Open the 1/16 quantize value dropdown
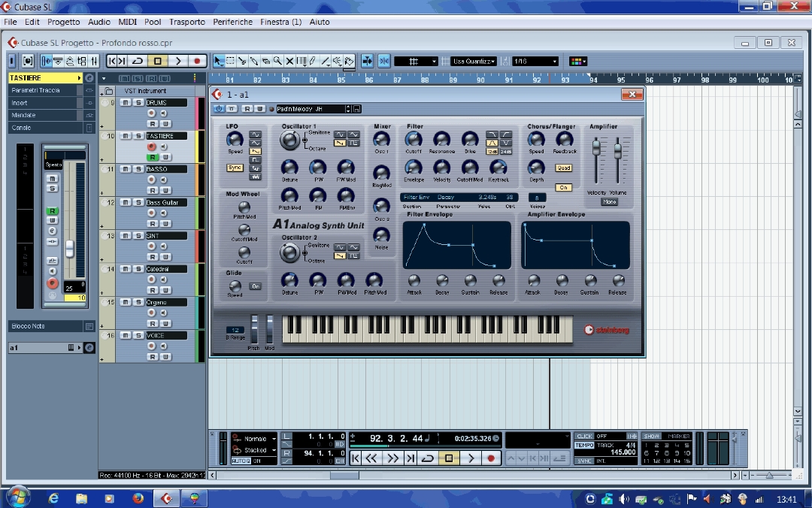 click(535, 61)
